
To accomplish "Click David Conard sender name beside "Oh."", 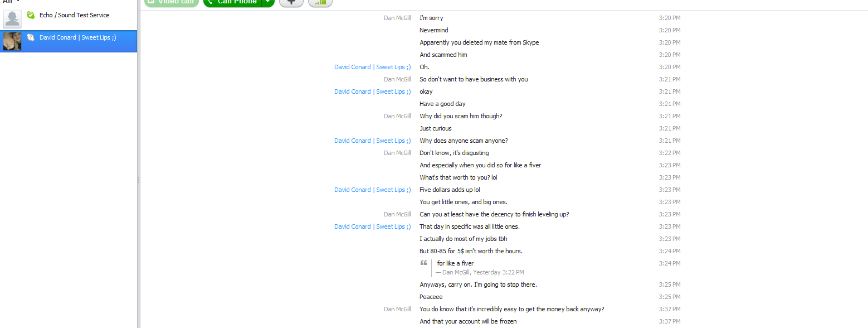I will click(372, 67).
